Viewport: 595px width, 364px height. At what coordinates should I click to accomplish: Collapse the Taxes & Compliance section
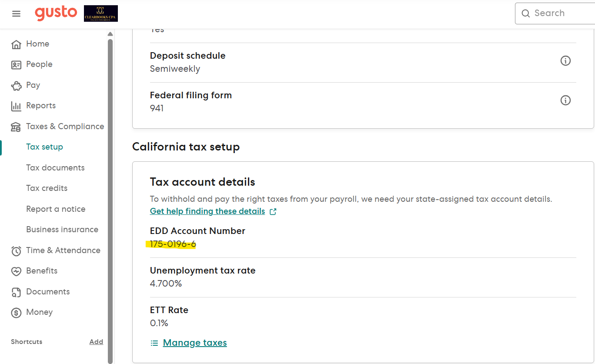(x=65, y=127)
